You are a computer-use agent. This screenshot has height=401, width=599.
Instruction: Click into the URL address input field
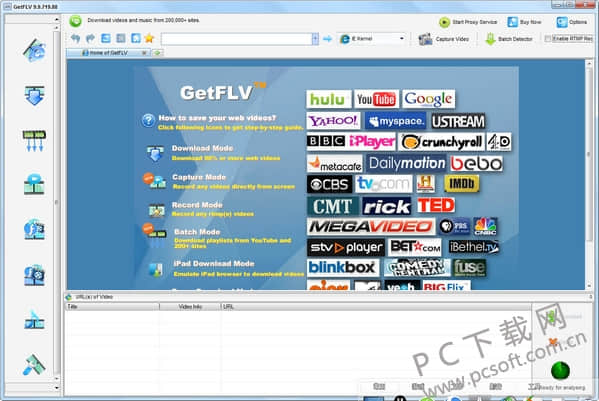coord(237,39)
